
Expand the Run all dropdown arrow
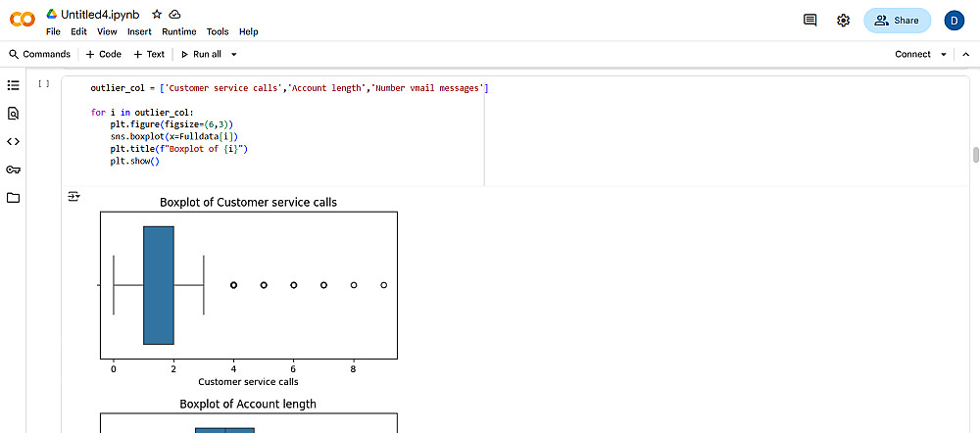234,55
